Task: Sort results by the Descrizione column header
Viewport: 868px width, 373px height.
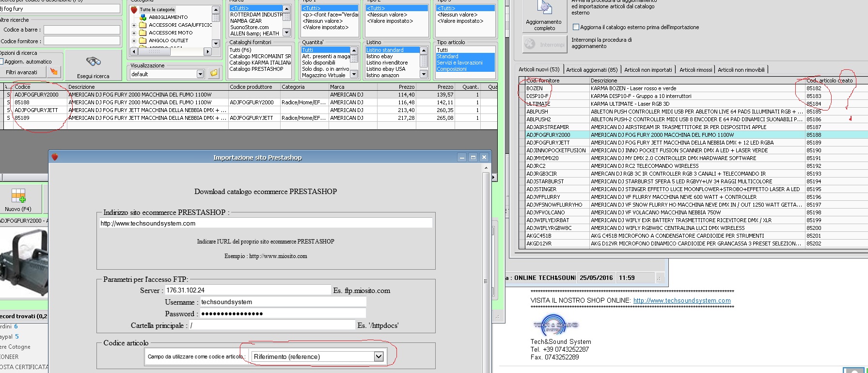Action: pos(147,87)
